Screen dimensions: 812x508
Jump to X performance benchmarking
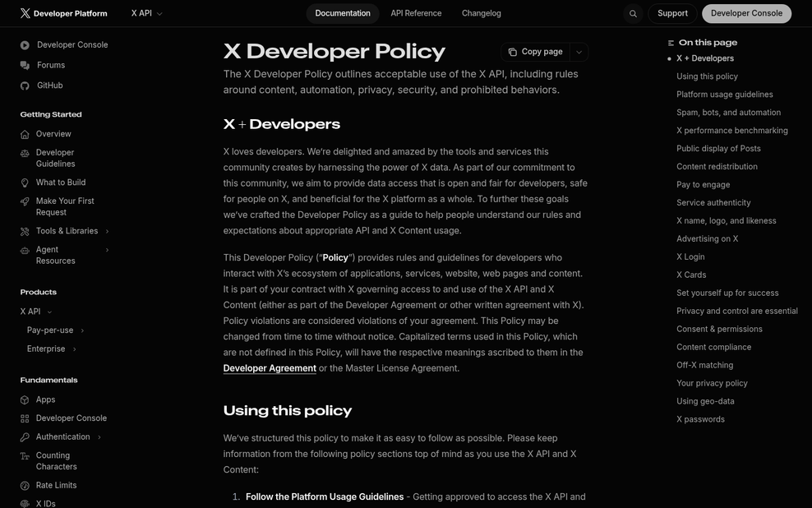tap(731, 131)
